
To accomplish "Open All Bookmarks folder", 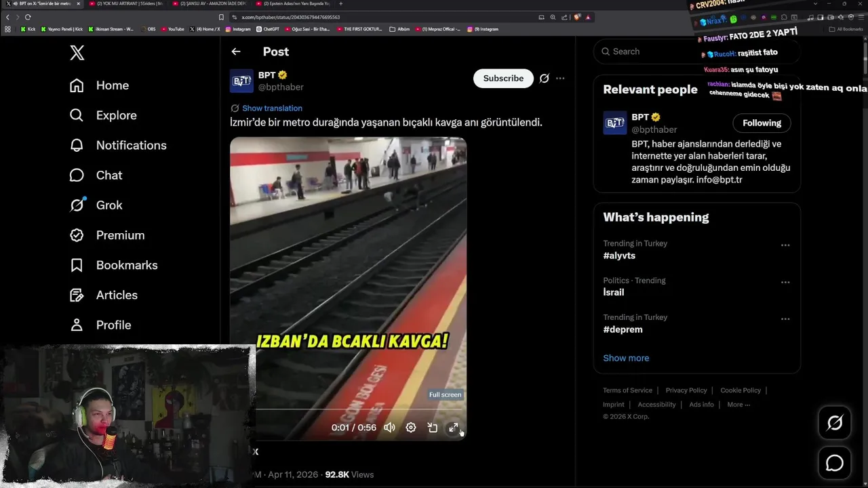I will [846, 29].
